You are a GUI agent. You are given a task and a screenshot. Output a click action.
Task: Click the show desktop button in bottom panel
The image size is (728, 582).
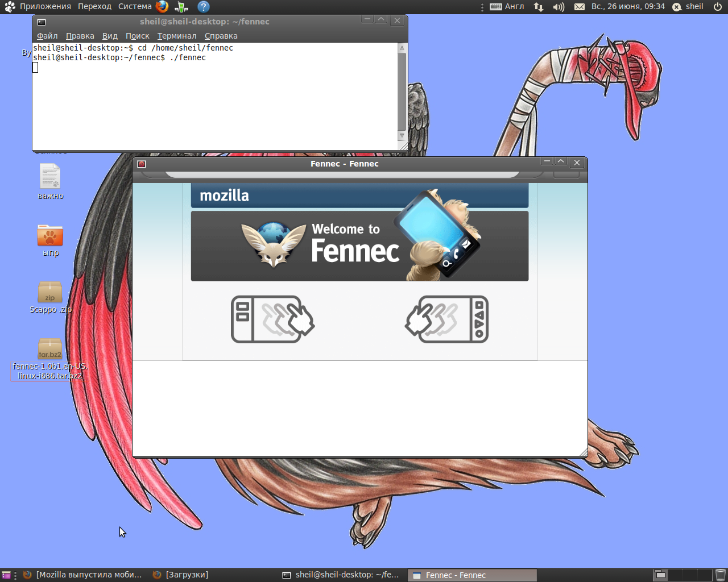point(6,575)
